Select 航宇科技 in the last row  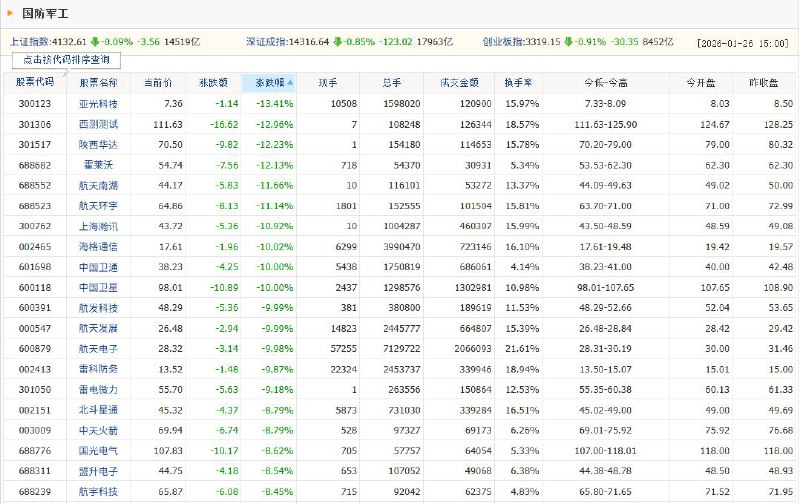pyautogui.click(x=98, y=491)
